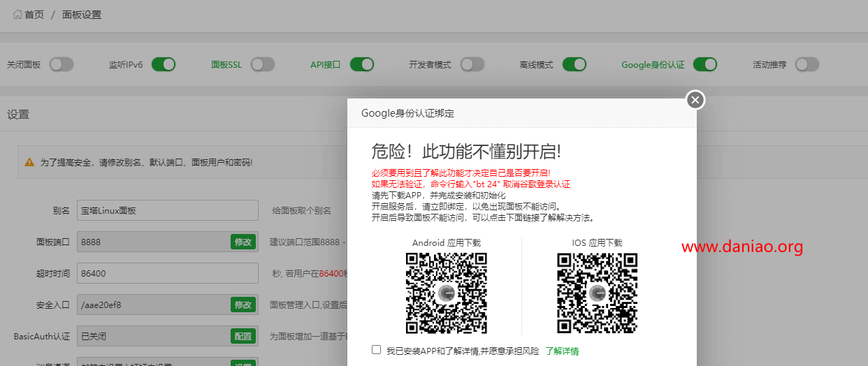
Task: Click the Google身份认证 label link
Action: [653, 65]
